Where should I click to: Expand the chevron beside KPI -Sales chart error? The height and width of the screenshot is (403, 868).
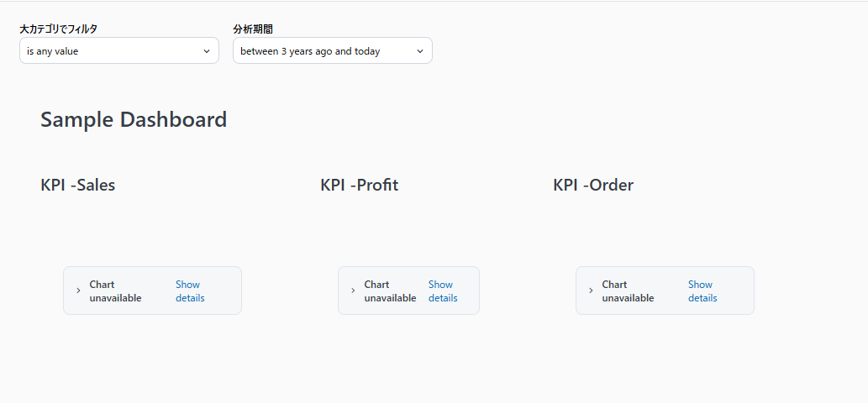click(x=78, y=290)
